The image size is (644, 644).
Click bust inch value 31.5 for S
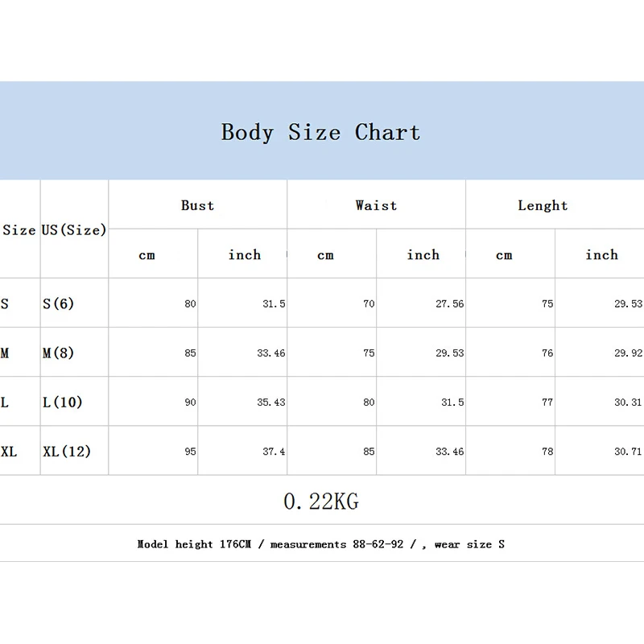(274, 304)
